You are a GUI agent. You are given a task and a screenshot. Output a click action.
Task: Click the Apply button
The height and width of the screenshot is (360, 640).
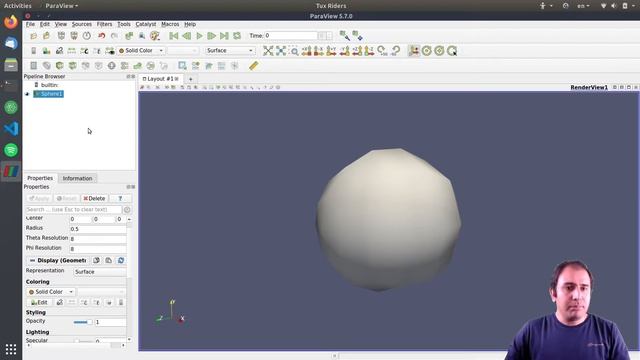[39, 198]
